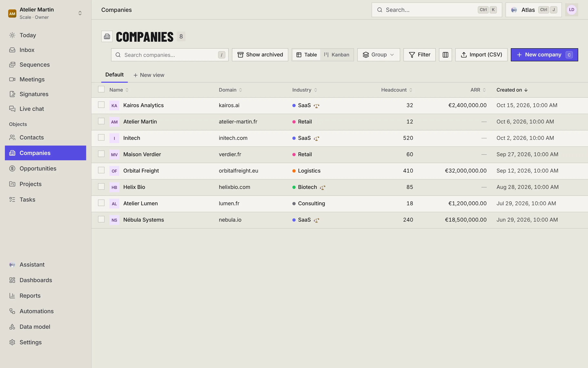Click Show archived button
The height and width of the screenshot is (368, 588).
point(260,55)
